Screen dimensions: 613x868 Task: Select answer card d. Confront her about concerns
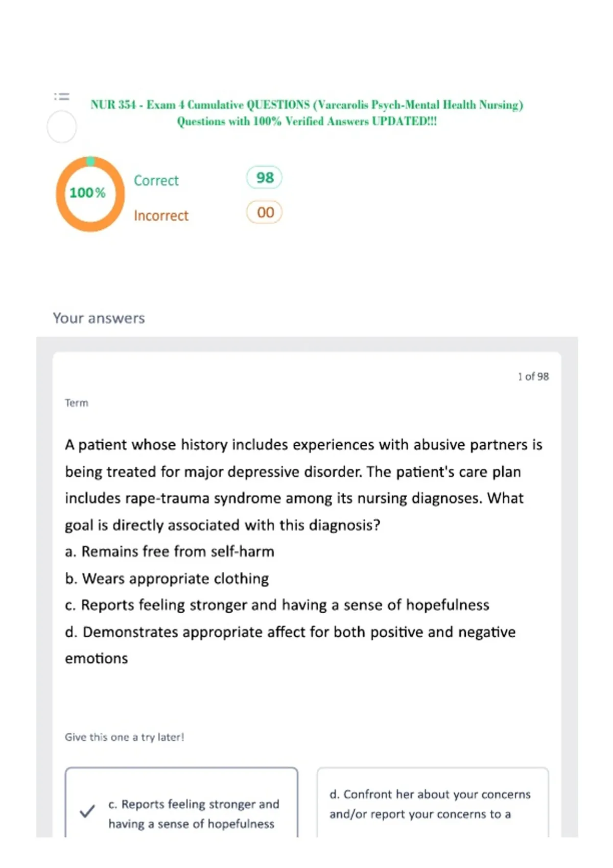click(x=433, y=802)
